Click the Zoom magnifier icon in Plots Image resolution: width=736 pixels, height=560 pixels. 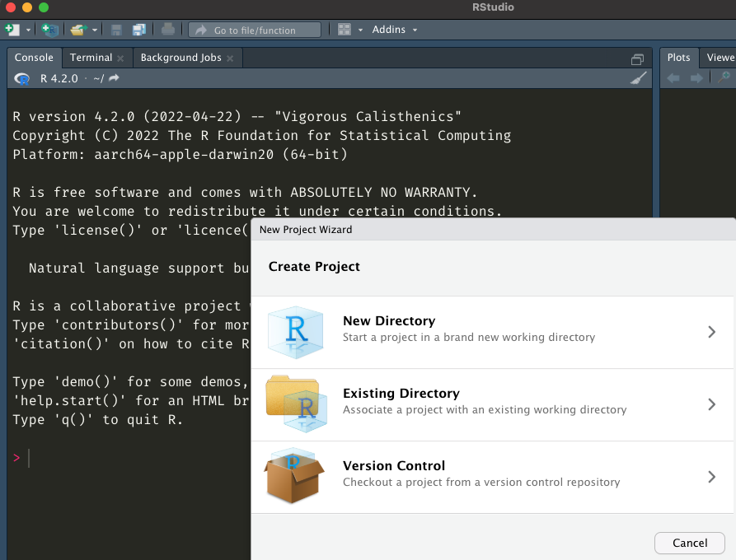click(724, 77)
